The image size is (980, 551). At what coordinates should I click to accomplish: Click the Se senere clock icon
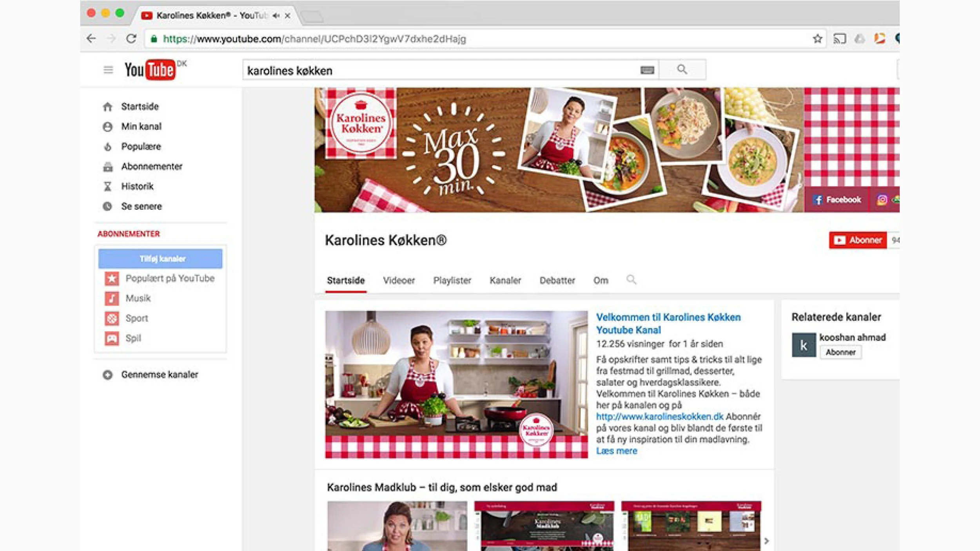point(108,207)
